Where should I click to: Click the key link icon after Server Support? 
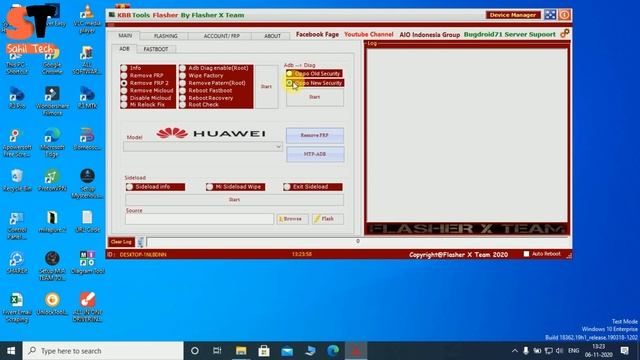click(x=564, y=33)
